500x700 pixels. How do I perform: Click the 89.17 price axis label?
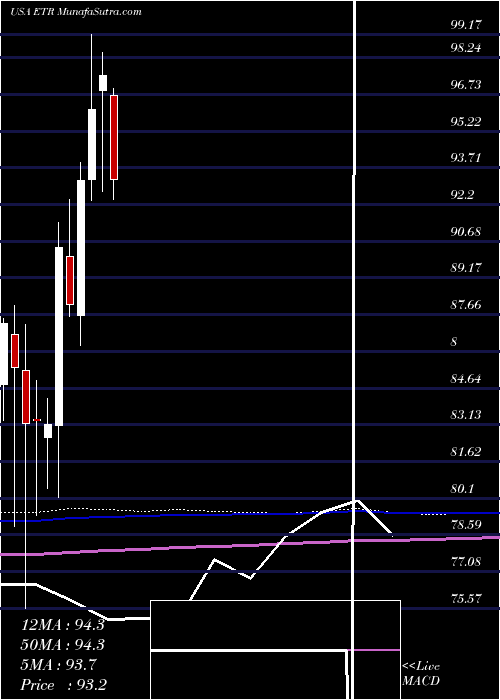[x=466, y=268]
